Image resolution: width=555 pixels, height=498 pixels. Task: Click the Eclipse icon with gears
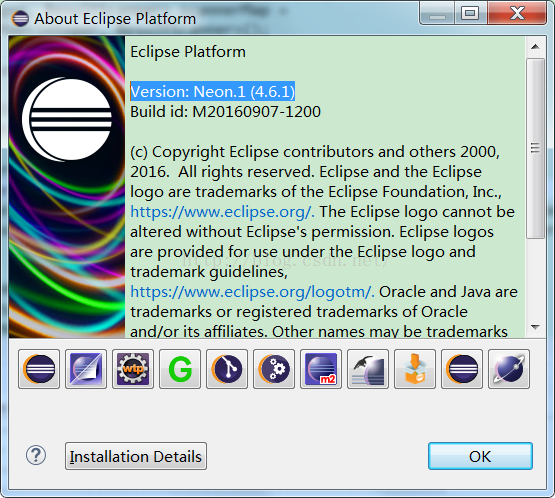pyautogui.click(x=274, y=369)
